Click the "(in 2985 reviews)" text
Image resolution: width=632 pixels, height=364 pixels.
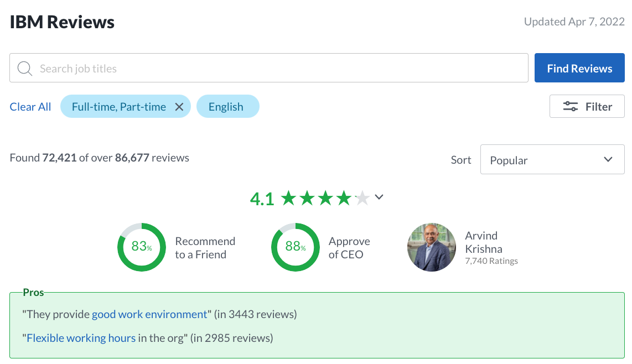pyautogui.click(x=232, y=338)
